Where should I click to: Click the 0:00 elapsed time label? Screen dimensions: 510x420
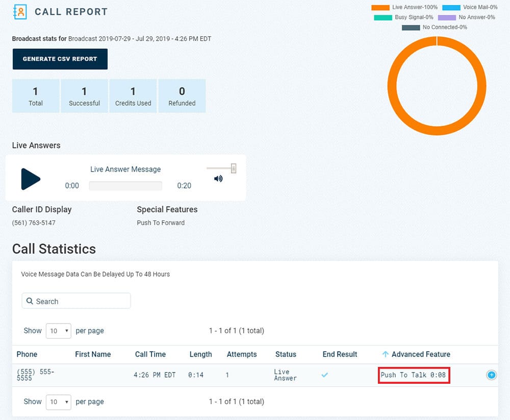pyautogui.click(x=72, y=186)
